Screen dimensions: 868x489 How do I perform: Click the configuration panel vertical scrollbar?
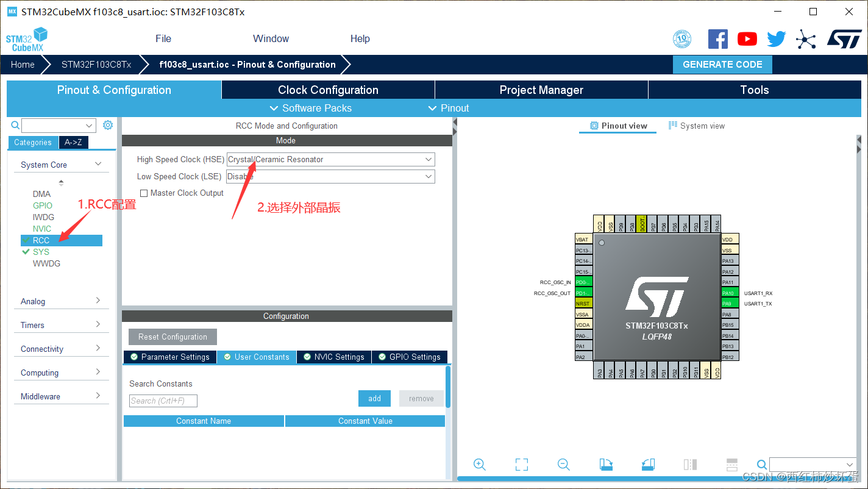(x=448, y=387)
